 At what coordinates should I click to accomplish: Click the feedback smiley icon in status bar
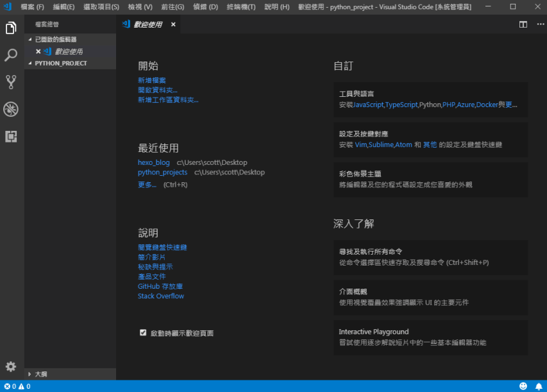[523, 386]
